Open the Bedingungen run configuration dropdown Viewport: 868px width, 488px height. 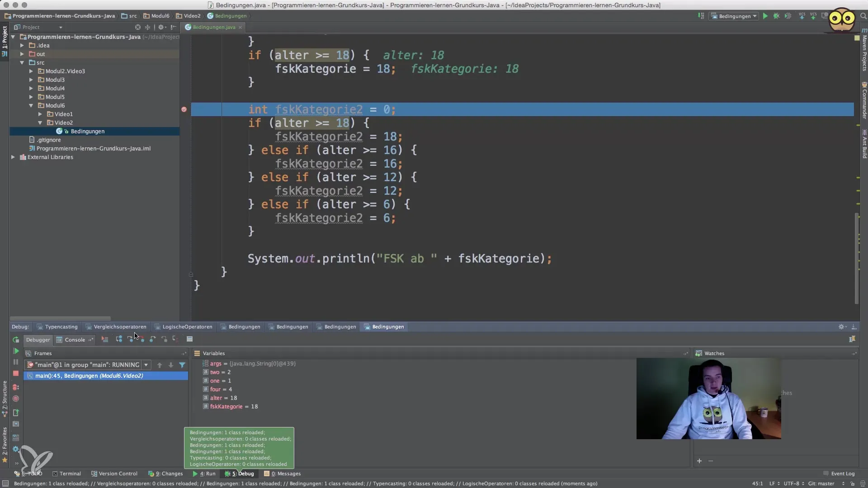[x=735, y=16]
